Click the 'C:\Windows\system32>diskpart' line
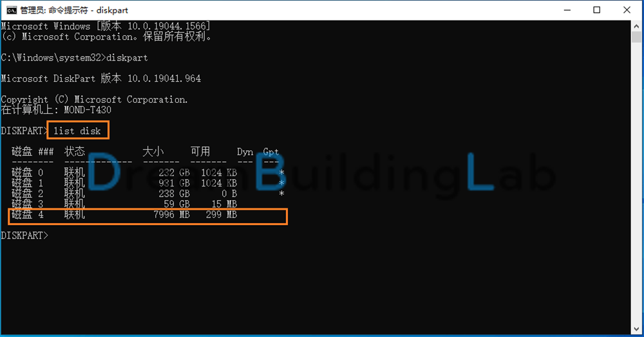The width and height of the screenshot is (644, 337). (74, 58)
